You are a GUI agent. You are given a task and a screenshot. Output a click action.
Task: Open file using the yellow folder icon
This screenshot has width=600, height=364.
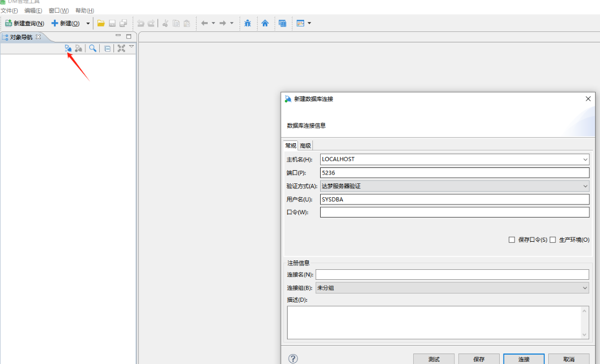101,23
